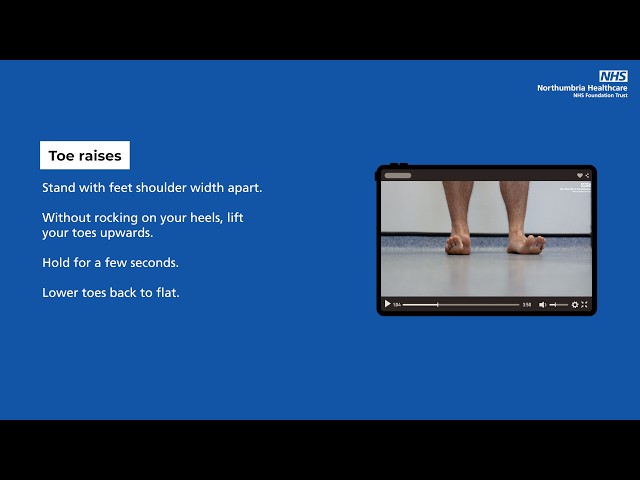Click the speaker volume icon
The height and width of the screenshot is (480, 640).
tap(542, 304)
